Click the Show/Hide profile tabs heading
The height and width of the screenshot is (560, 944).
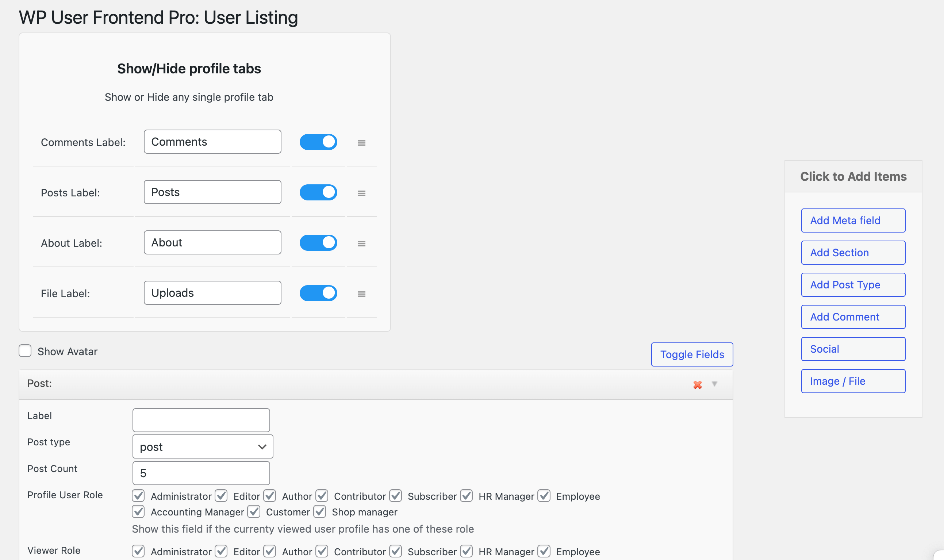189,69
